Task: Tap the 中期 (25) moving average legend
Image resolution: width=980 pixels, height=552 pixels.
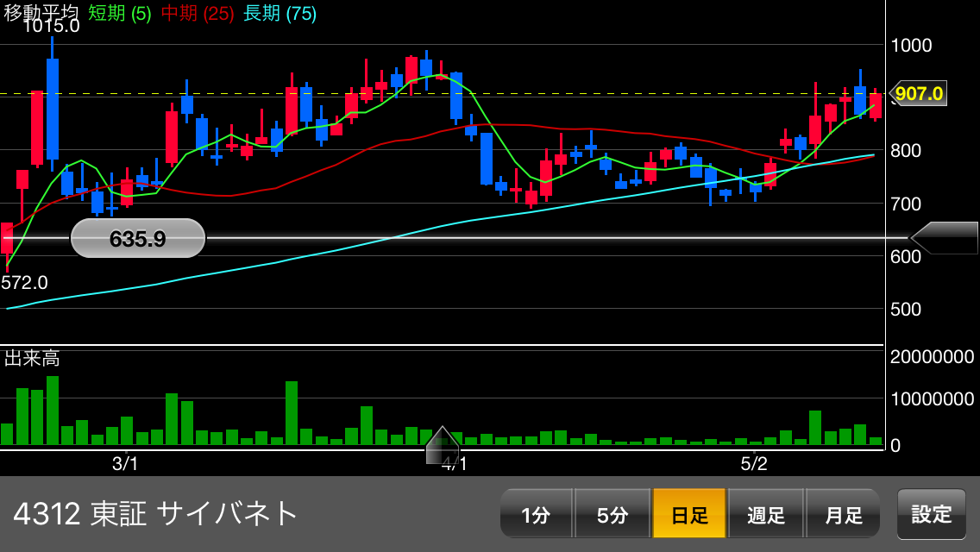Action: tap(198, 13)
